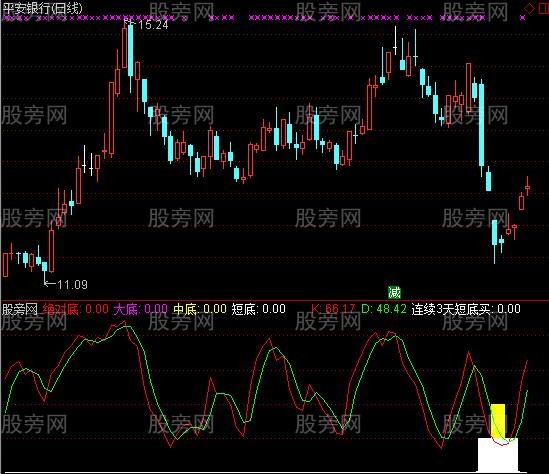Click the D: 48.42 indicator value
The width and height of the screenshot is (549, 474).
384,309
